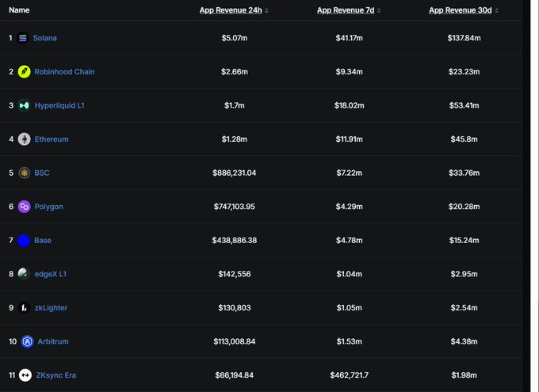Viewport: 539px width, 392px height.
Task: Open the edgeX L1 link
Action: click(51, 274)
